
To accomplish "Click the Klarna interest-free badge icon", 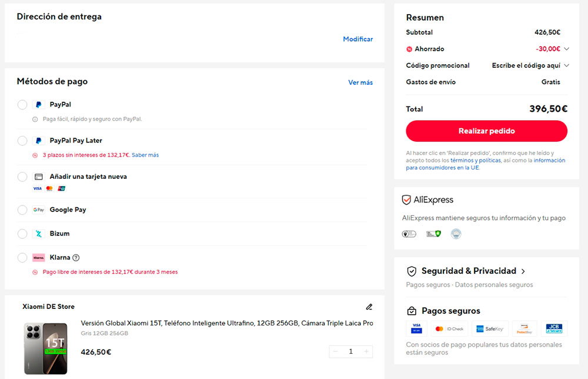I will coord(35,272).
